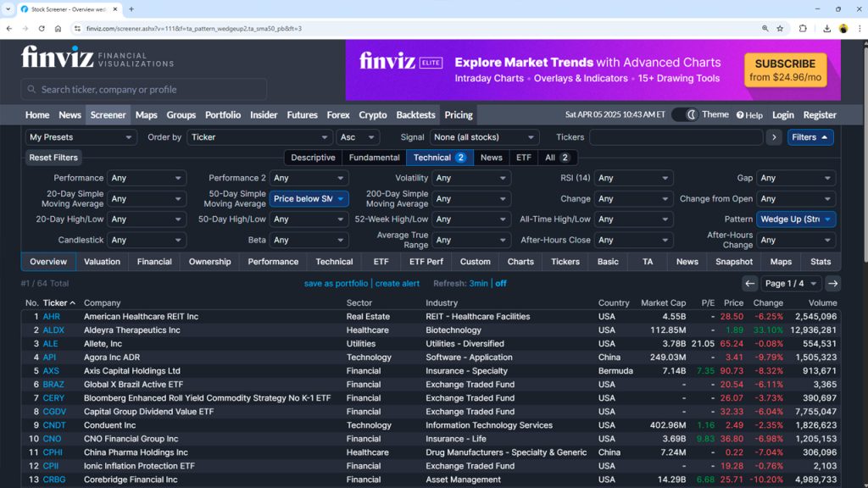Open the browser profile avatar

click(843, 29)
